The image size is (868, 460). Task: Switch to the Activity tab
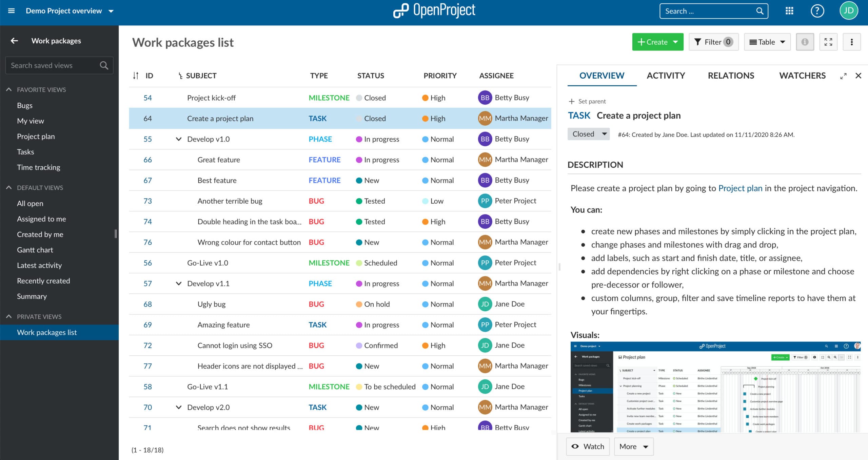pos(665,75)
